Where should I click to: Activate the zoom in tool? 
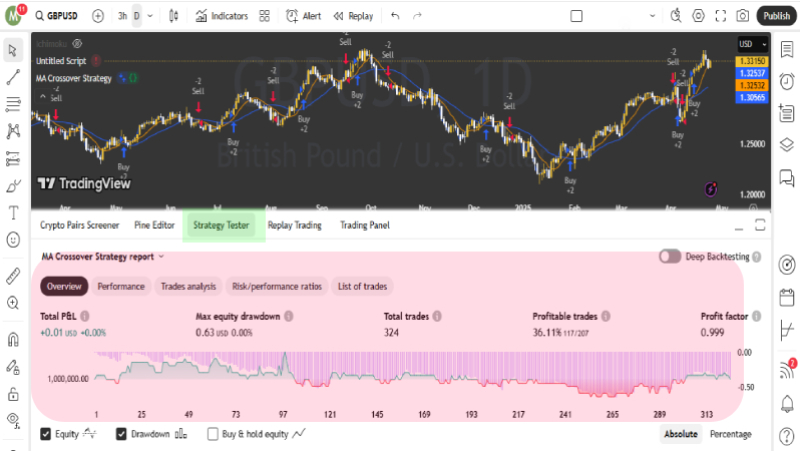[13, 303]
